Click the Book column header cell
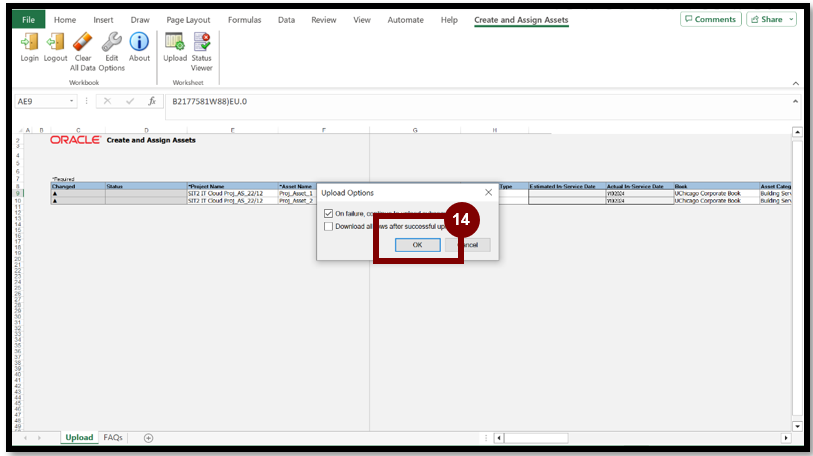 [717, 186]
